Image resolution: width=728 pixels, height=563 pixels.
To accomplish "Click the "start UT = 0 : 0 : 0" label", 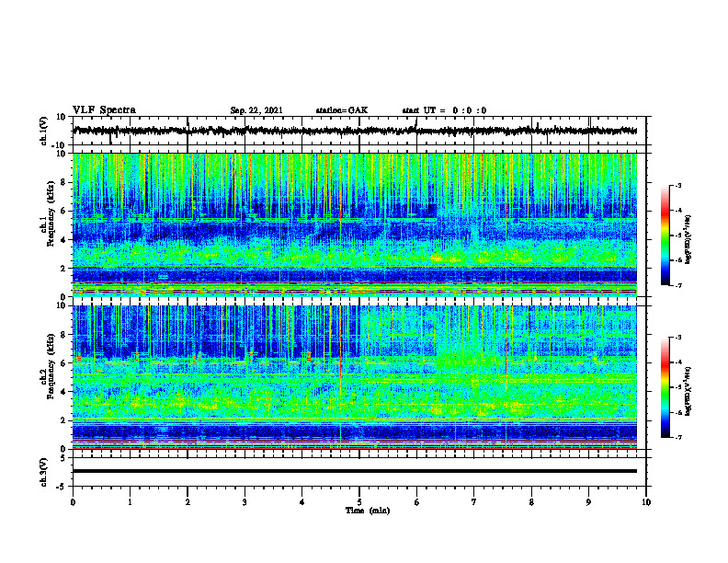I will [444, 110].
